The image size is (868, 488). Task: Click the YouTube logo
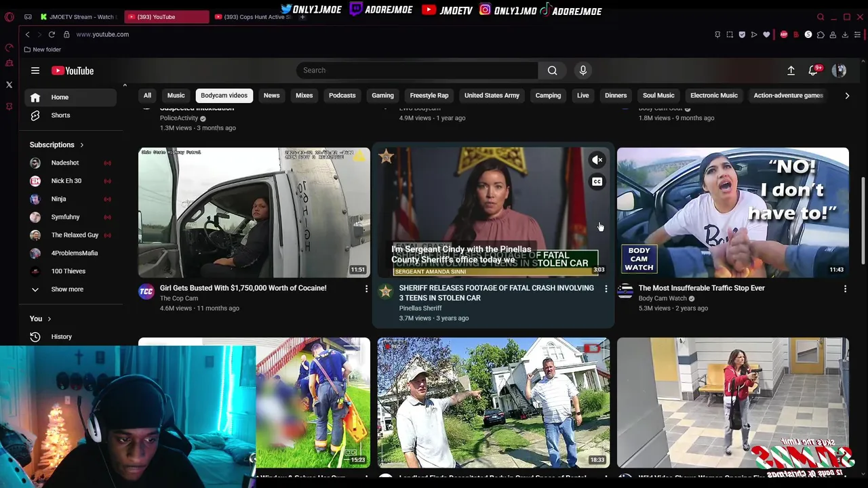(x=73, y=70)
